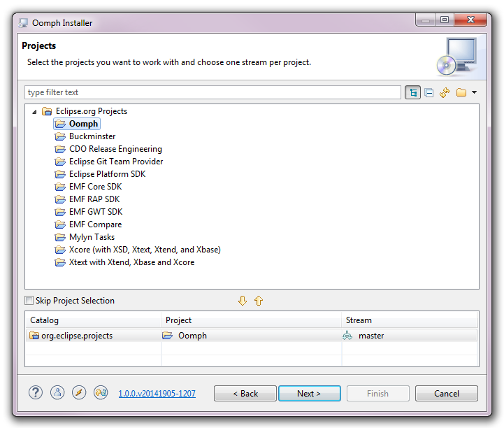Close the Oomph Installer window

[470, 20]
